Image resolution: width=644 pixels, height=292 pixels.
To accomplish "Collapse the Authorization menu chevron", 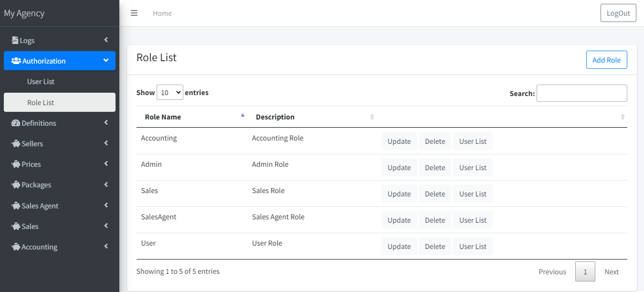I will coord(106,61).
